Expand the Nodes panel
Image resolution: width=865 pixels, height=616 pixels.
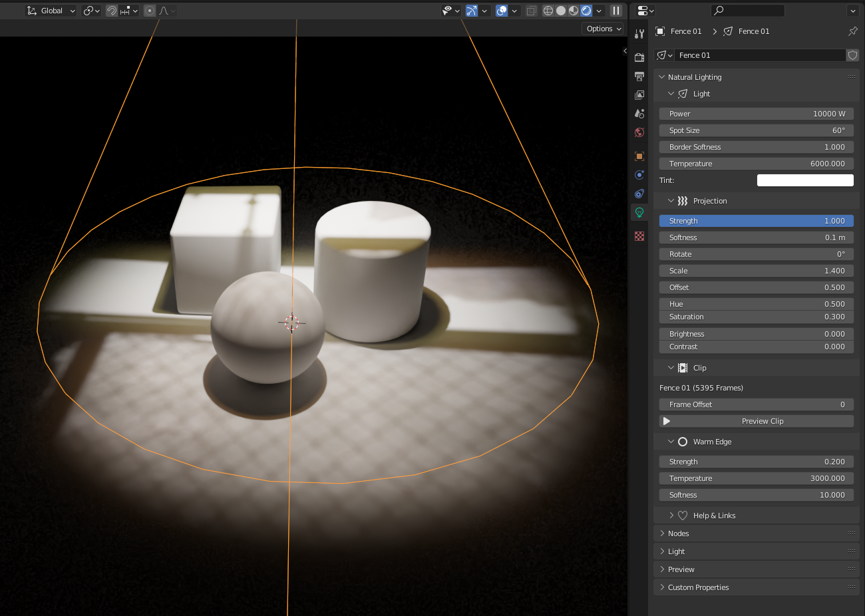[678, 534]
